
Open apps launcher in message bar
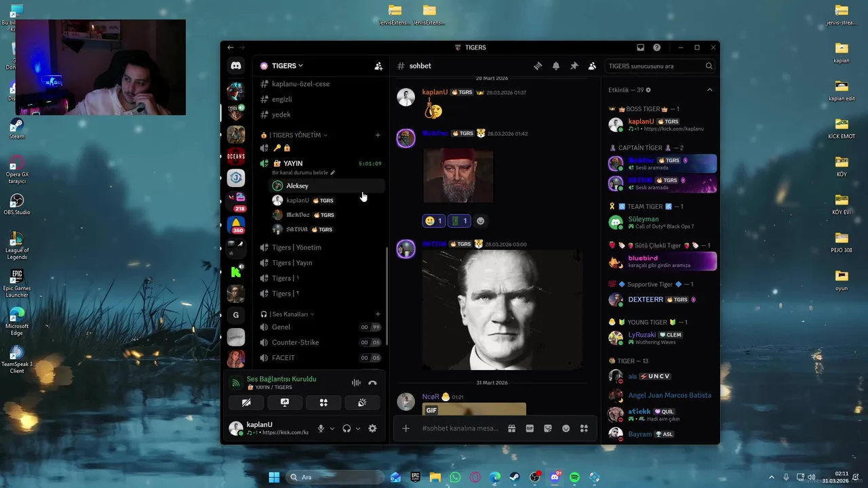[x=584, y=428]
